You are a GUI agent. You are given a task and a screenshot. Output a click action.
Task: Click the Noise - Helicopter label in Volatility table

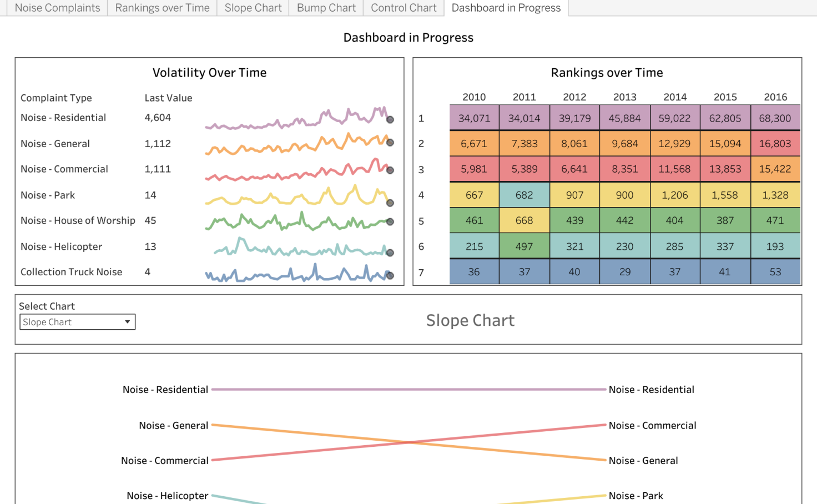pyautogui.click(x=61, y=246)
